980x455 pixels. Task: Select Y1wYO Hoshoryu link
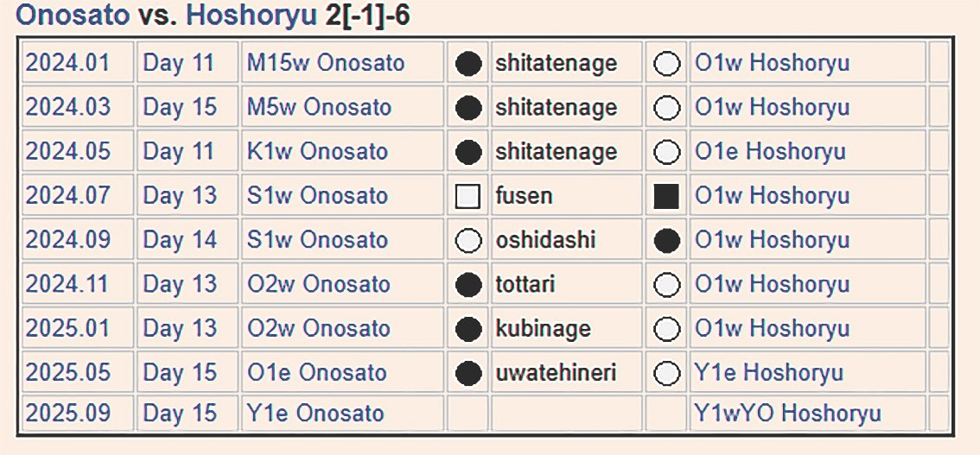click(787, 414)
